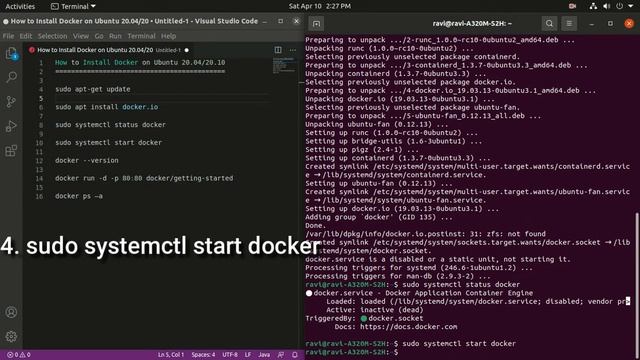Change language mode Java
This screenshot has height=360, width=640.
[x=264, y=355]
